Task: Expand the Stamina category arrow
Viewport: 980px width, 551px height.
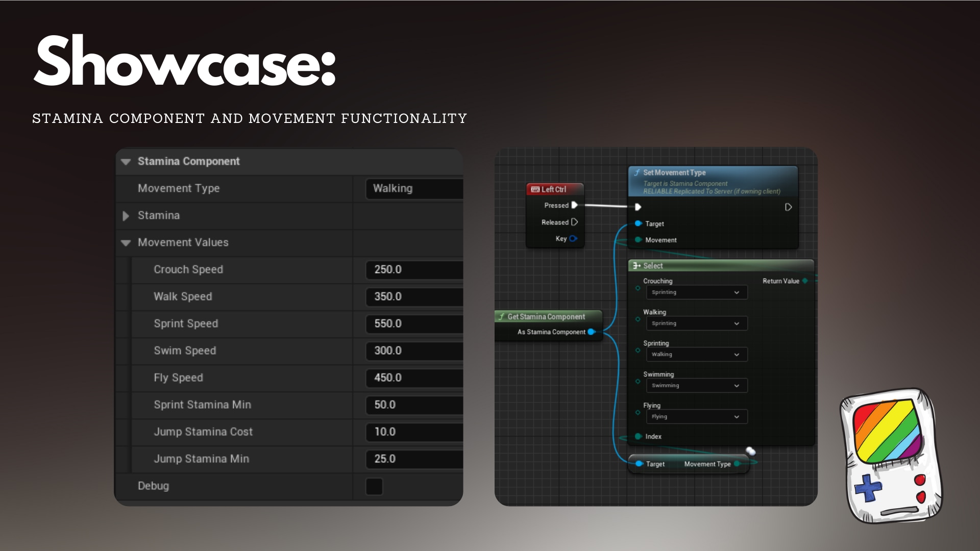Action: pyautogui.click(x=126, y=216)
